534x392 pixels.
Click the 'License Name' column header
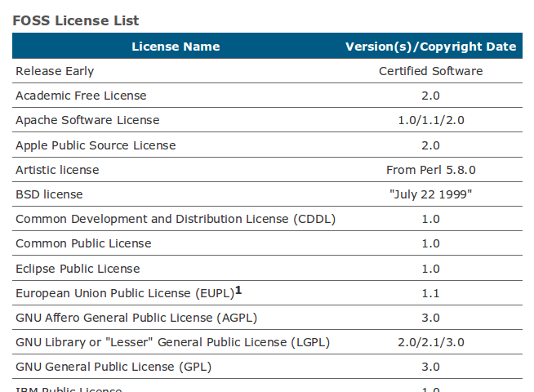[x=176, y=47]
